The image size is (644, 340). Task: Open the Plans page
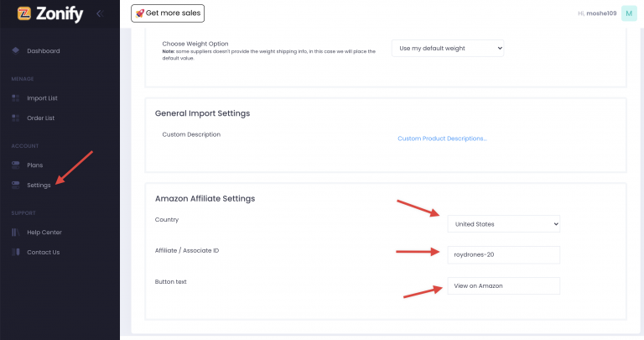pos(35,165)
